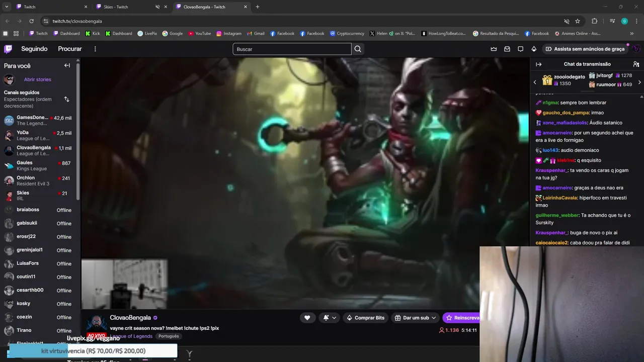Click the Português tag
Viewport: 644px width, 362px height.
(x=169, y=336)
